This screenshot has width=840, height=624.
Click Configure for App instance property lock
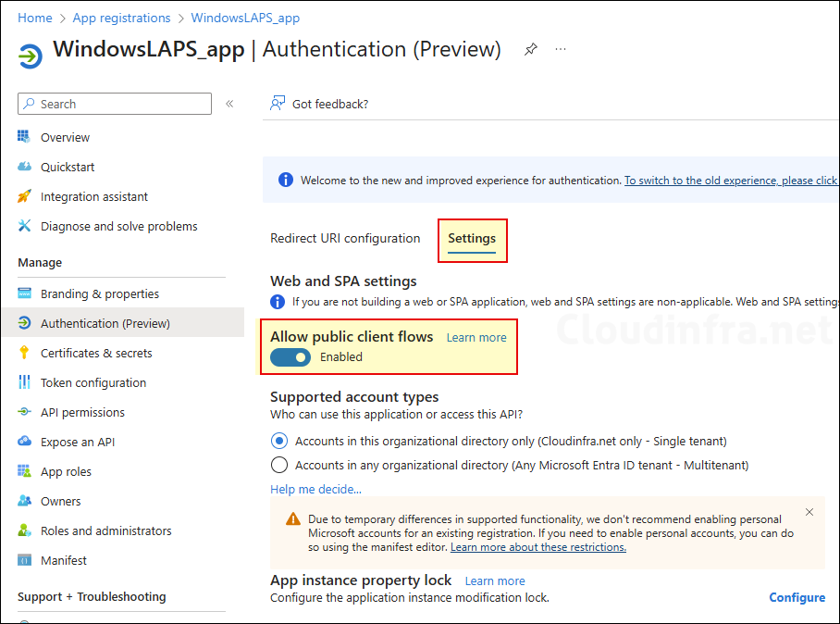(x=797, y=597)
